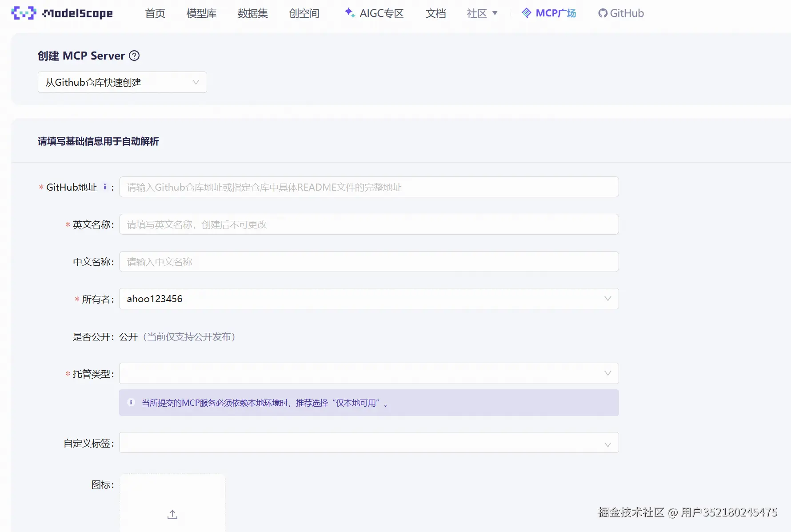
Task: Expand the 所有者 dropdown showing ahoo123456
Action: [x=369, y=299]
